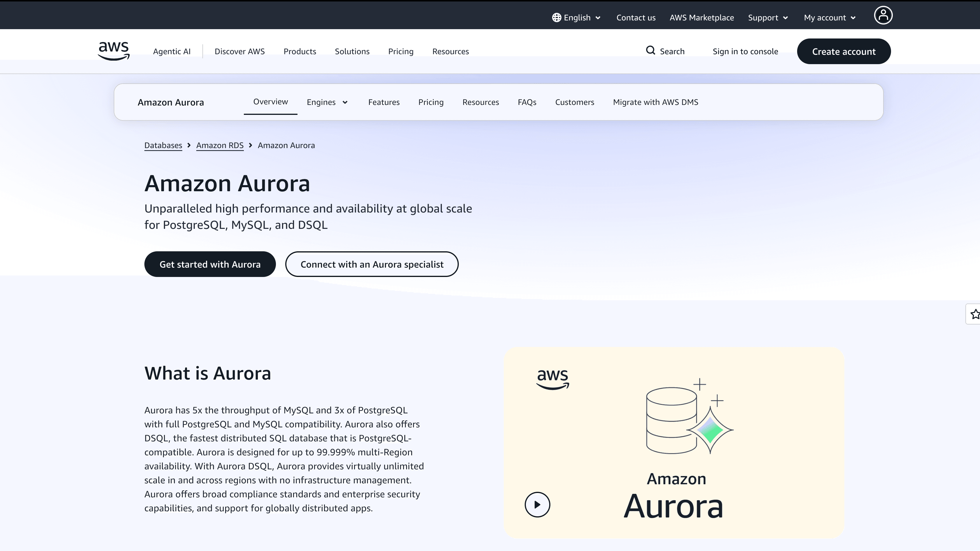Expand the English language dropdown
The image size is (980, 551).
tap(577, 18)
